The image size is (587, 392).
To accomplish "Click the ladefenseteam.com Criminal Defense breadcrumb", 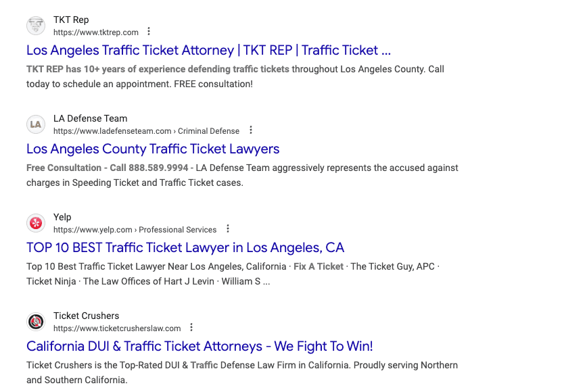I will click(146, 131).
